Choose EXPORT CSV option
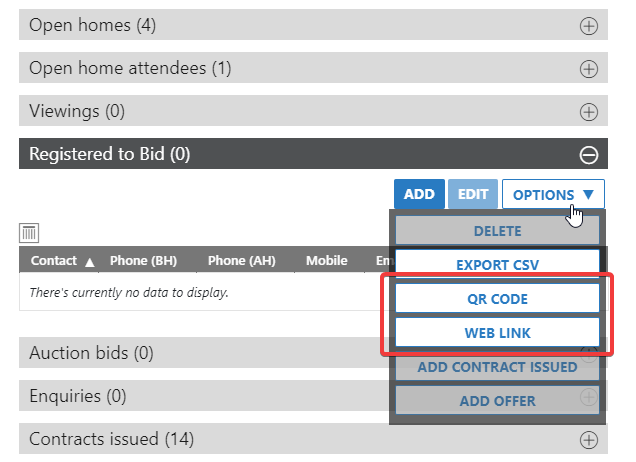 [x=497, y=265]
